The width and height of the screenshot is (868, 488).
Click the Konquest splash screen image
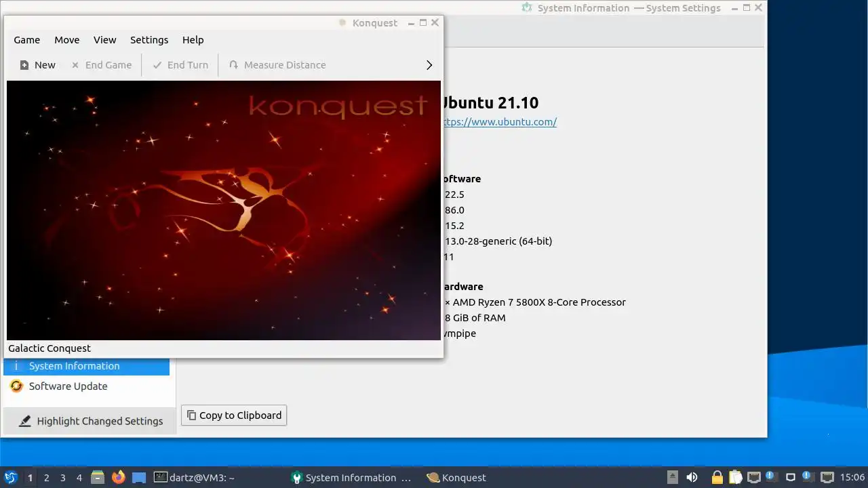pyautogui.click(x=224, y=210)
